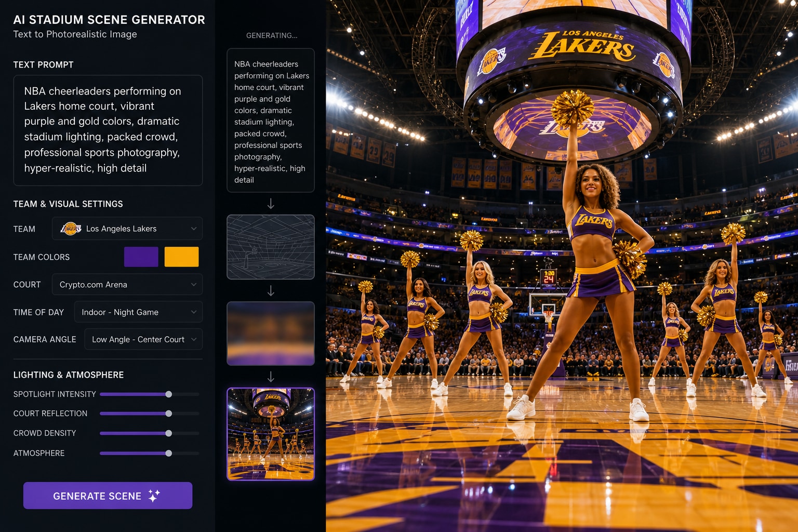Click the "TEAM COLORS" label
This screenshot has height=532, width=798.
(x=42, y=257)
